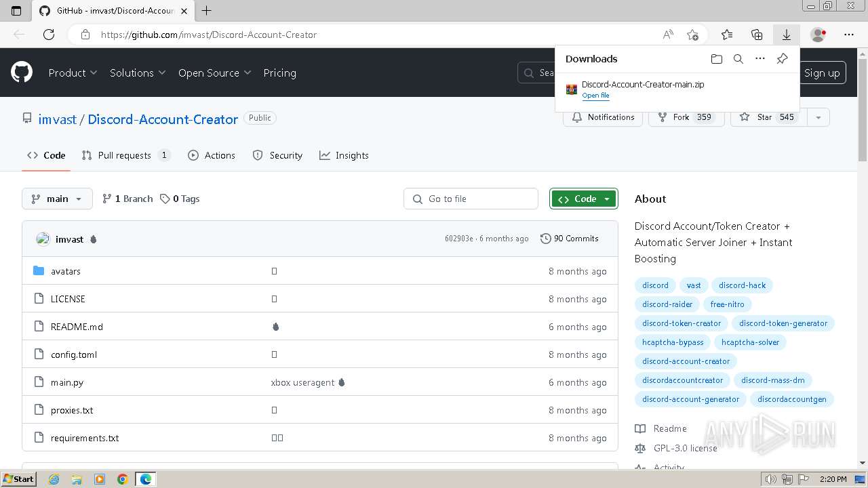This screenshot has height=488, width=868.
Task: Open the config.toml file
Action: [74, 354]
